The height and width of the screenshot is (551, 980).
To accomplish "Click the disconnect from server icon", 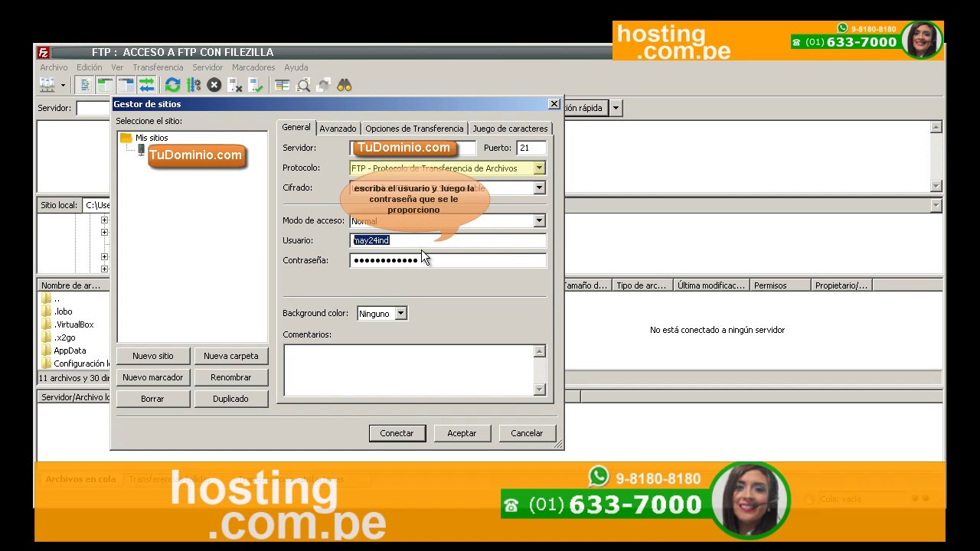I will click(235, 85).
